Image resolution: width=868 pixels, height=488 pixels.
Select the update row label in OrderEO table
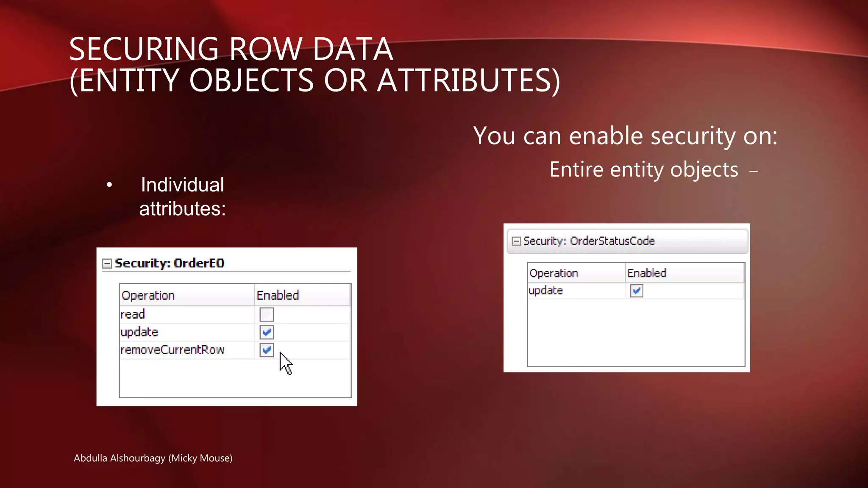(139, 332)
